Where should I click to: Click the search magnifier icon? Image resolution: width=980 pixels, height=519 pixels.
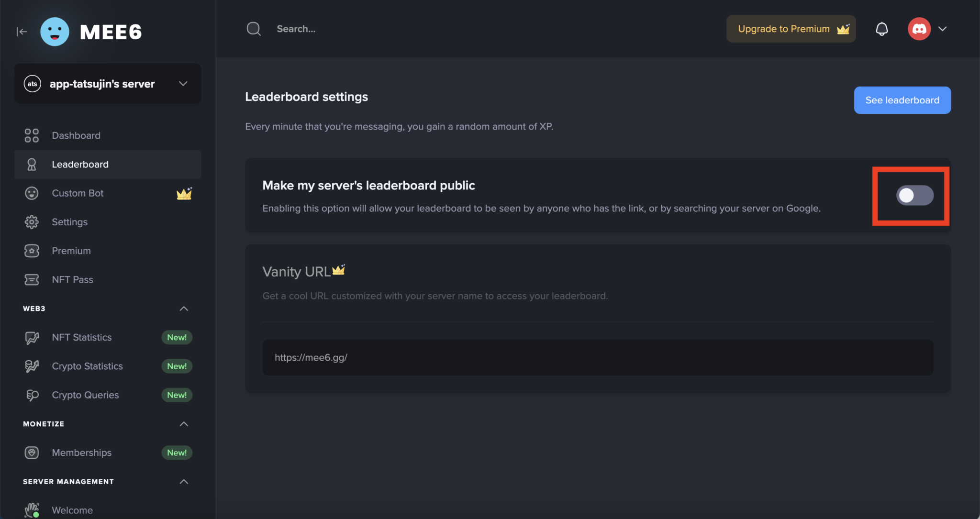click(254, 29)
